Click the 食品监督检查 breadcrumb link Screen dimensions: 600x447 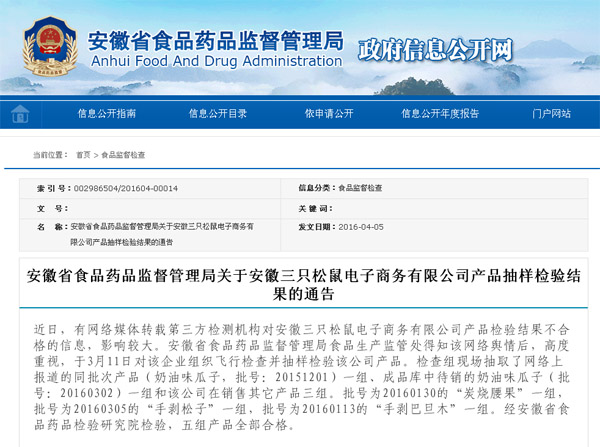pos(123,155)
